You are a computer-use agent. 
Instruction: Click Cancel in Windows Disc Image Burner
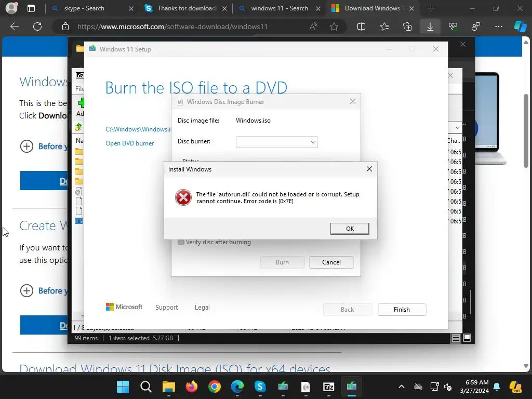tap(331, 262)
